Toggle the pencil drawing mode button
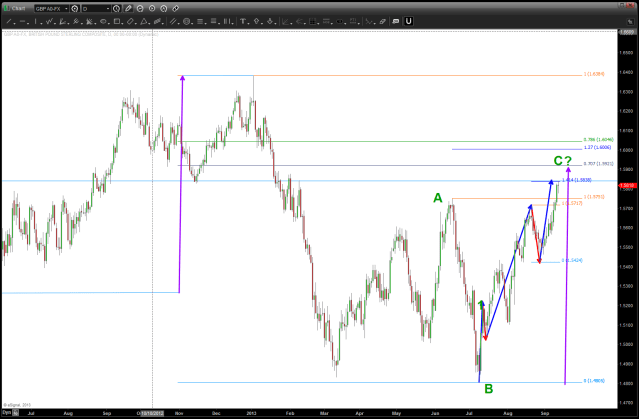 (x=128, y=8)
